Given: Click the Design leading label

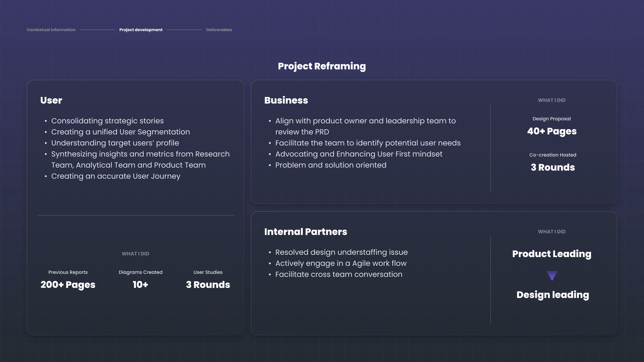Looking at the screenshot, I should (553, 295).
